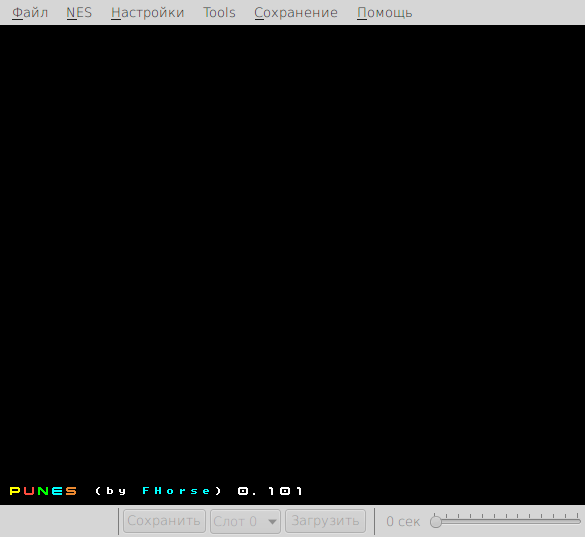The height and width of the screenshot is (537, 585).
Task: Click the 0 сек label
Action: click(403, 521)
